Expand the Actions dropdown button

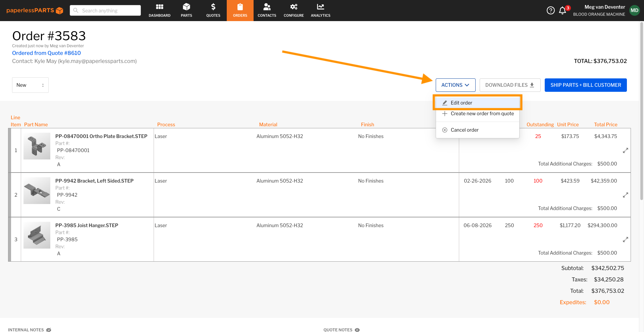(x=455, y=85)
